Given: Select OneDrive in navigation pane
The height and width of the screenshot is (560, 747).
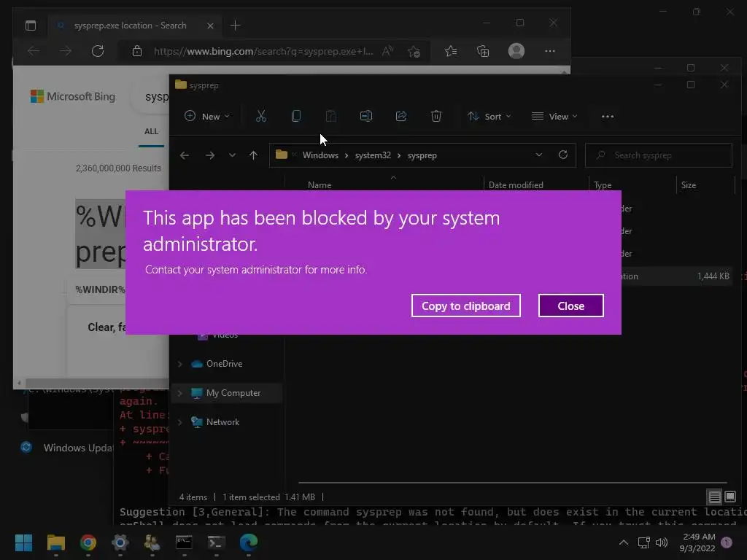Looking at the screenshot, I should pos(225,364).
